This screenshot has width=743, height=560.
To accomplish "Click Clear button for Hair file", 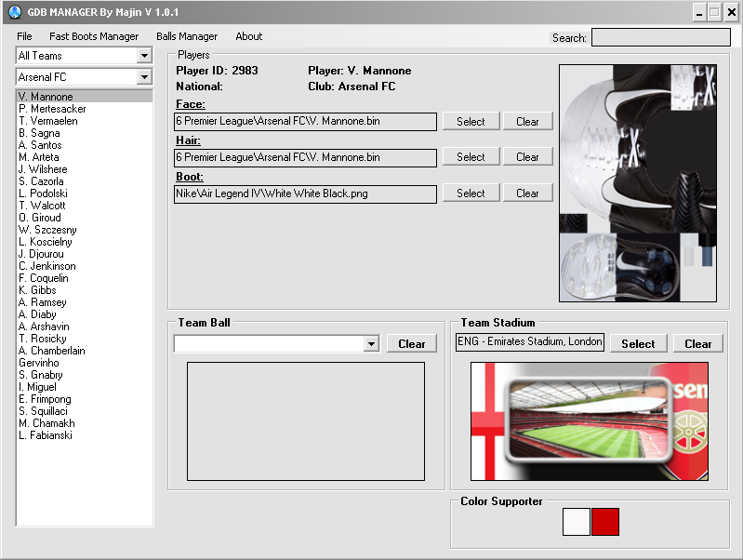I will point(527,157).
